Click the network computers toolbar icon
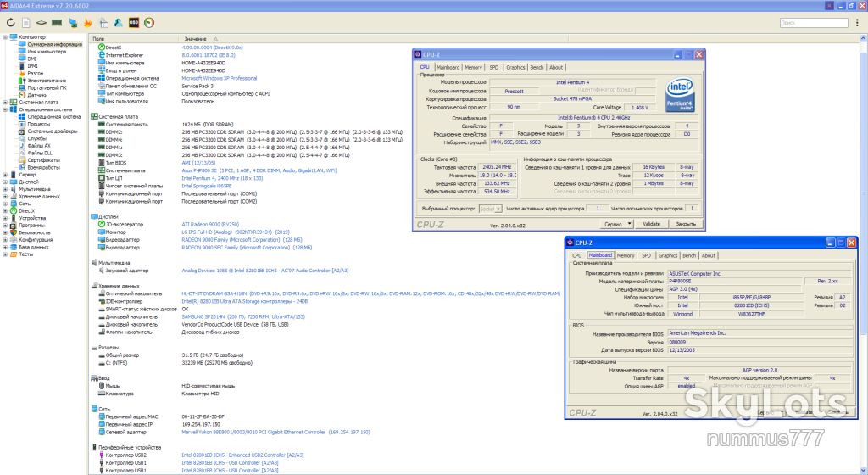868x475 pixels. (x=73, y=23)
